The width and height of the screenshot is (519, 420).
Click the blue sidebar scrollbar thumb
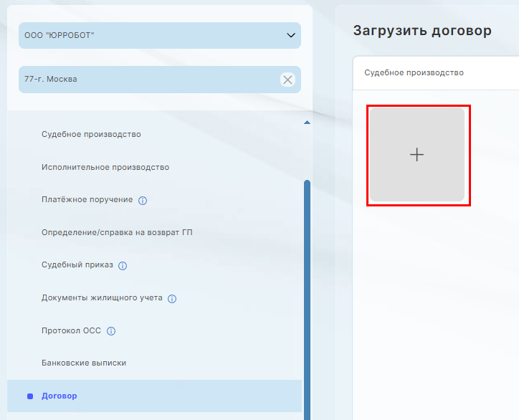(307, 287)
